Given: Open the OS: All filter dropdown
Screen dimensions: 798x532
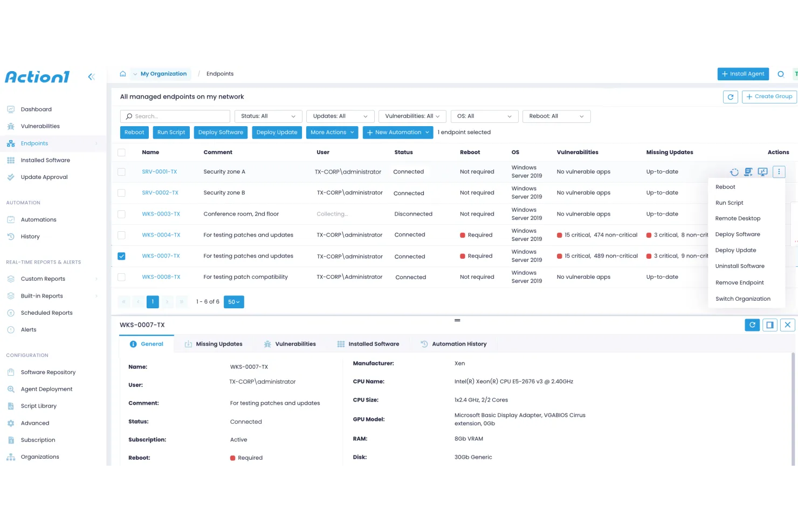Looking at the screenshot, I should point(484,116).
